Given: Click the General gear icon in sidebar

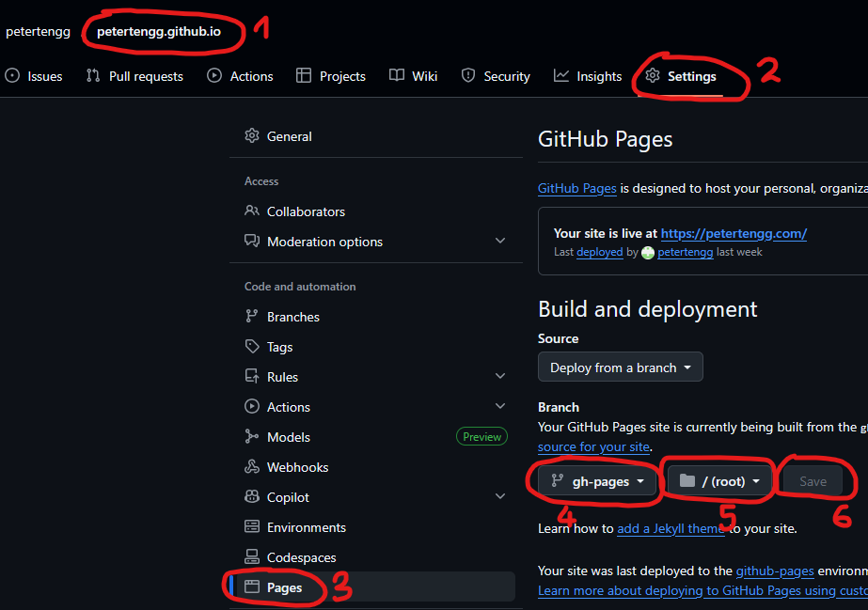Looking at the screenshot, I should click(x=252, y=136).
